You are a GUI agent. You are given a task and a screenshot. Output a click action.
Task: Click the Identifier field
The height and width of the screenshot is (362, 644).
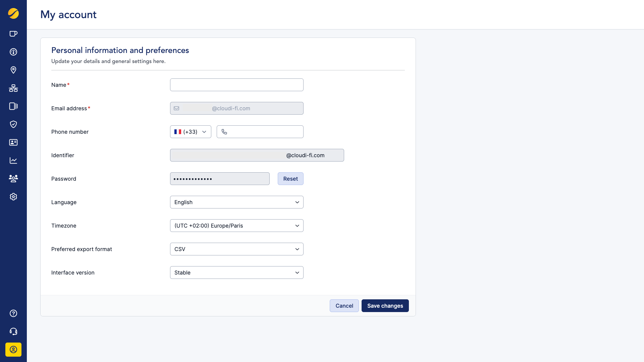pos(257,155)
